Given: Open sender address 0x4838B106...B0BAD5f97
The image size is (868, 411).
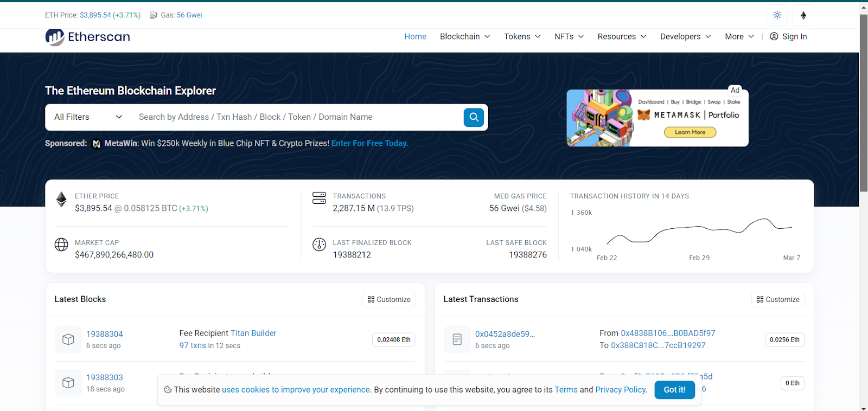Looking at the screenshot, I should (668, 333).
